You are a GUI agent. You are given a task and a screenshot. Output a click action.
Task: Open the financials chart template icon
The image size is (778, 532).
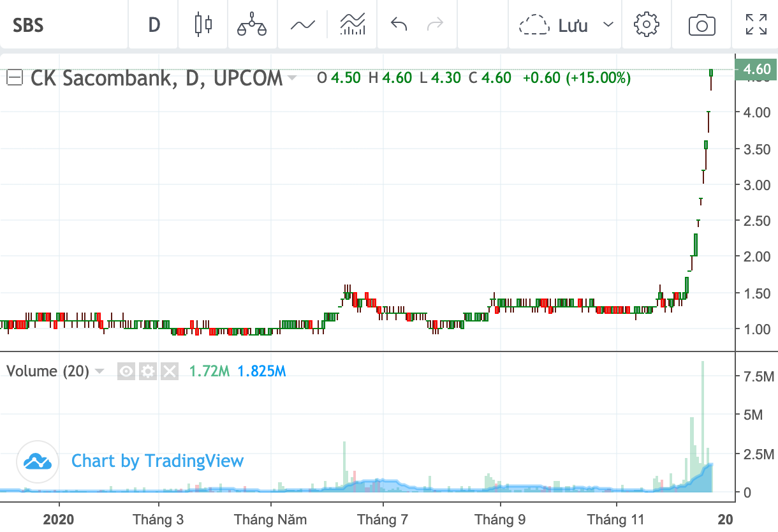point(353,25)
